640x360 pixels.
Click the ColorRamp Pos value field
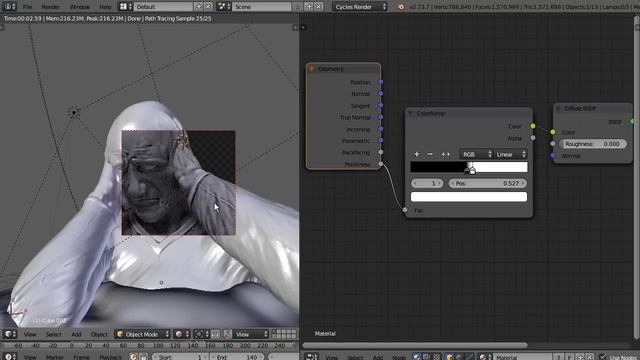click(x=487, y=183)
